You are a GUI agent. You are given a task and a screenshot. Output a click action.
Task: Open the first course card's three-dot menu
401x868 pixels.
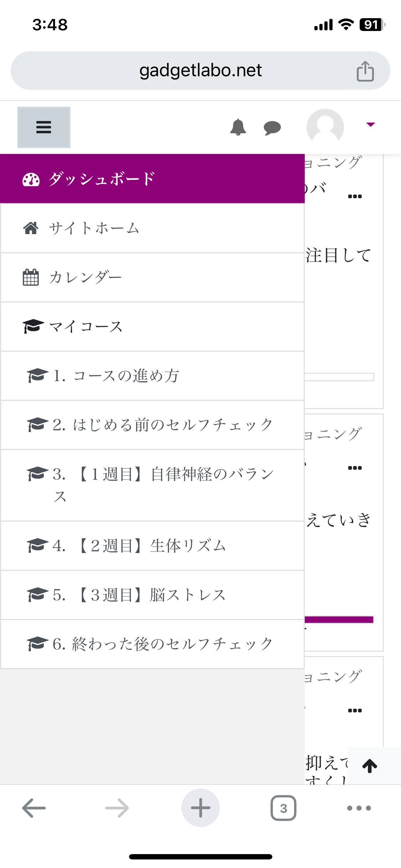pyautogui.click(x=355, y=196)
